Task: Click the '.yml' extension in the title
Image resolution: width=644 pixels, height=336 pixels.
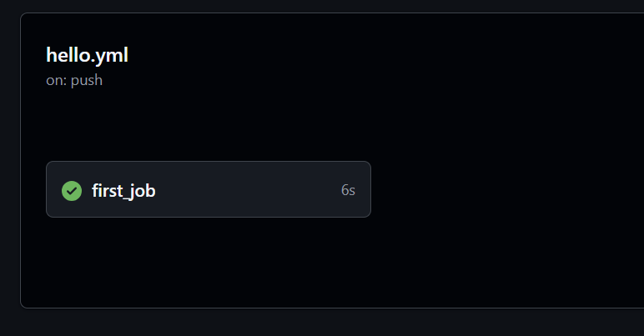Action: click(x=109, y=56)
